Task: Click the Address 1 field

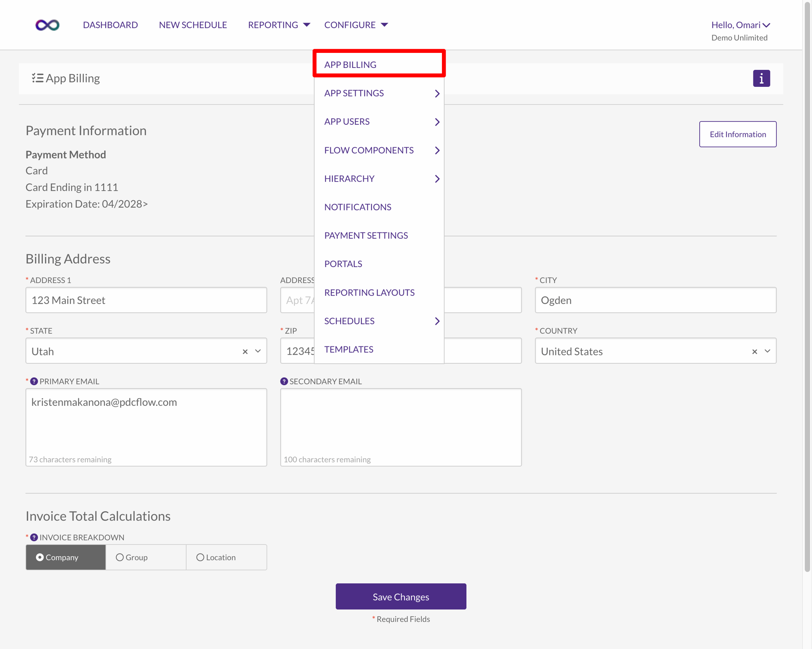Action: (x=146, y=300)
